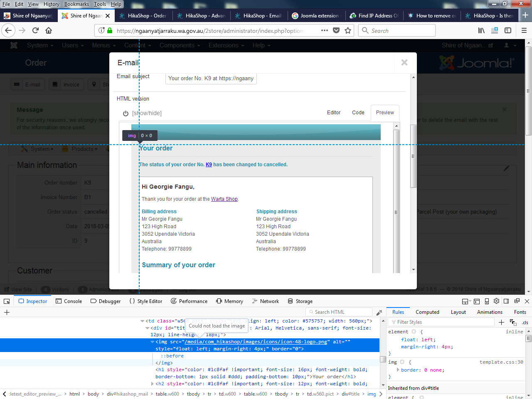532x399 pixels.
Task: Reload the current page
Action: tap(36, 30)
